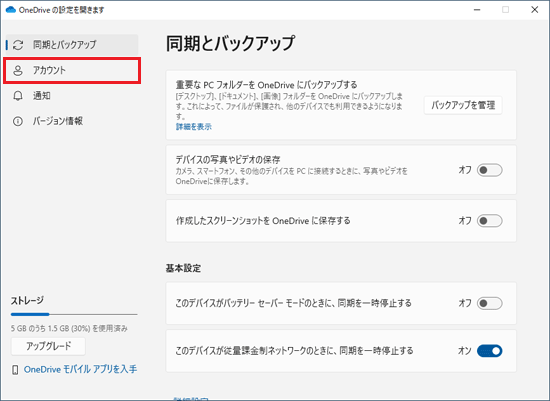This screenshot has height=401, width=550.
Task: Click the bell icon beside 通知
Action: [18, 96]
